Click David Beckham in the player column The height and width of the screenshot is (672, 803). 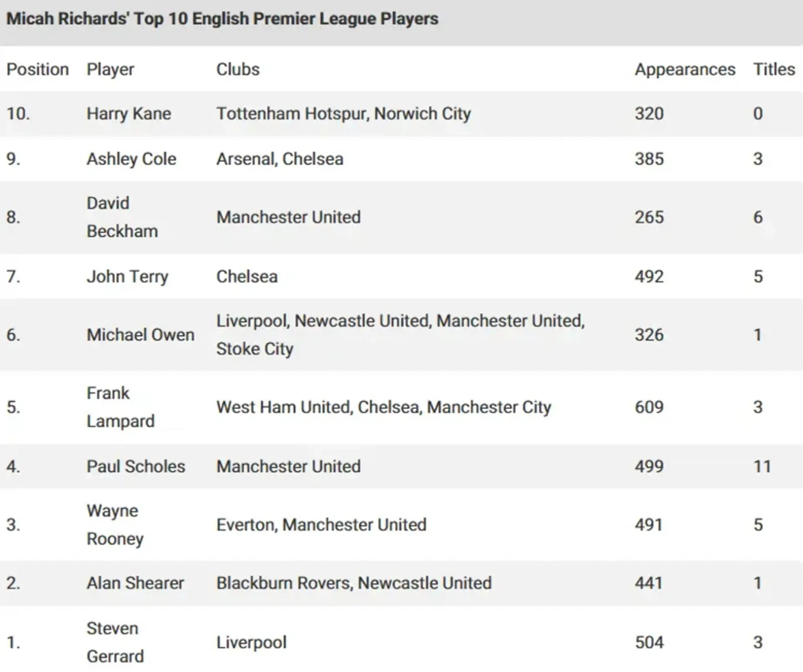point(122,217)
